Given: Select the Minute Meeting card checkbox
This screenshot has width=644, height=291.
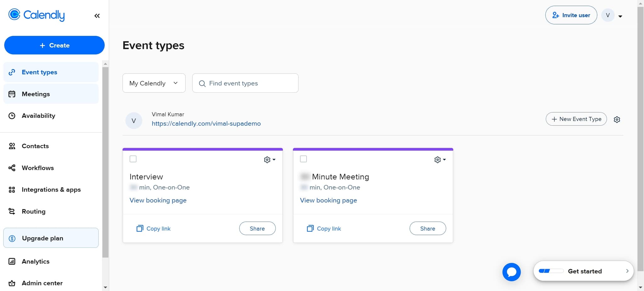Looking at the screenshot, I should click(303, 159).
